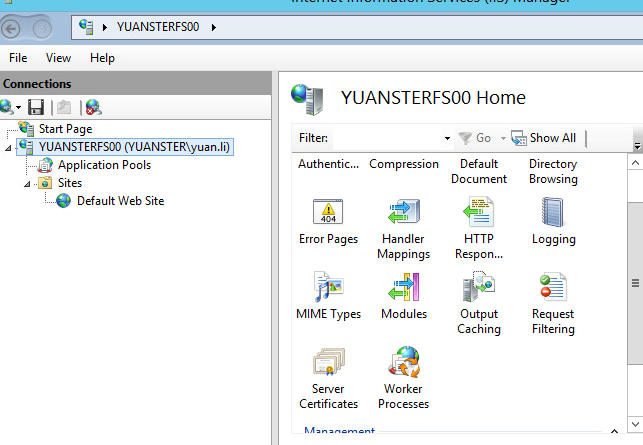Click the Application Pools tree icon

click(45, 165)
